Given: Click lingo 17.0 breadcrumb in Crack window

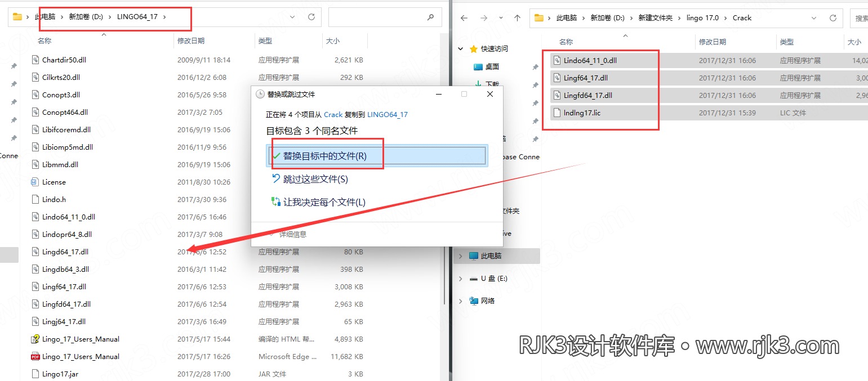Looking at the screenshot, I should pos(702,18).
